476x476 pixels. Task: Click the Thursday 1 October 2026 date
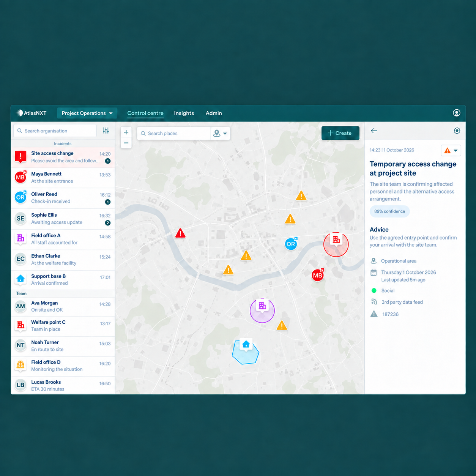408,273
